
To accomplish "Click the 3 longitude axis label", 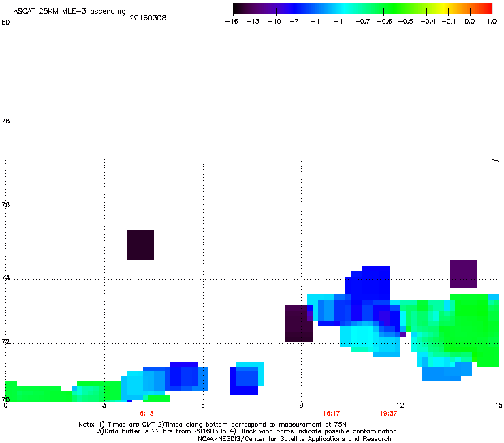I will [104, 406].
